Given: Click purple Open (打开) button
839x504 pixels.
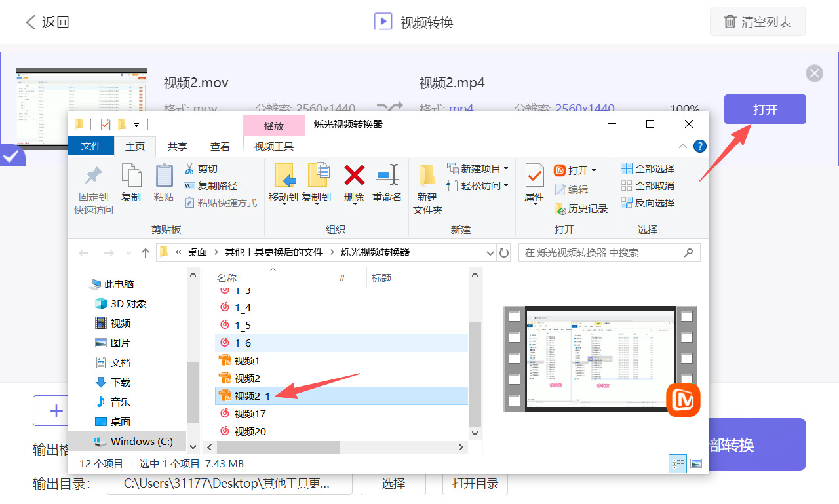Looking at the screenshot, I should click(x=765, y=109).
